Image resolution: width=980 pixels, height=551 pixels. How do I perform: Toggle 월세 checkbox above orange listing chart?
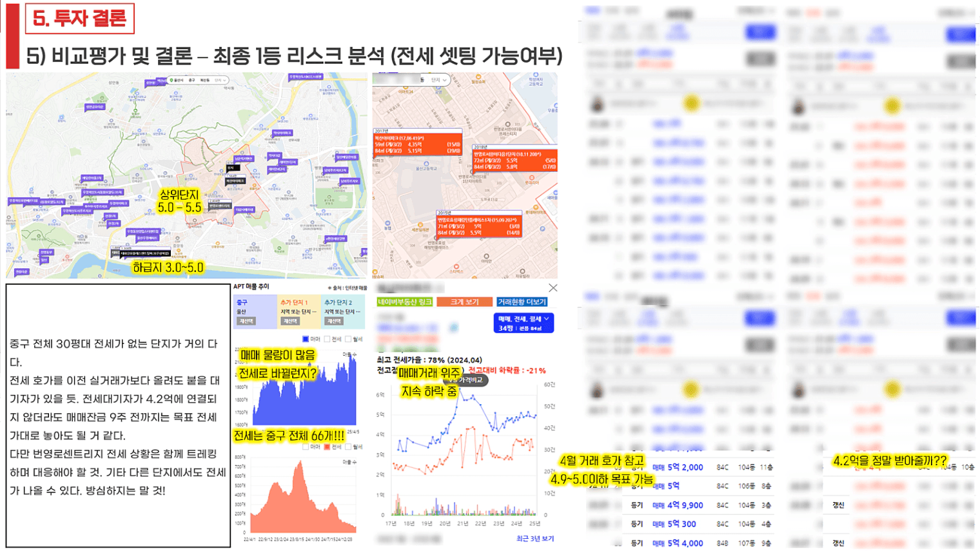pyautogui.click(x=349, y=447)
